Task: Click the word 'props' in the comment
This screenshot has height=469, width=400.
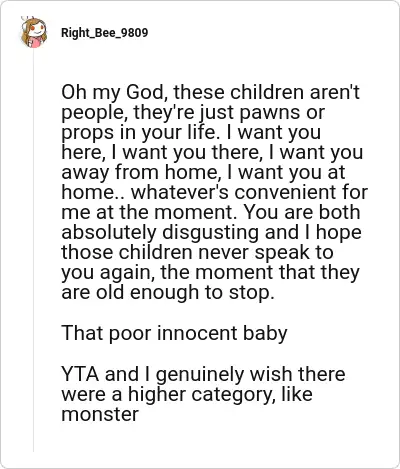Action: pos(87,133)
